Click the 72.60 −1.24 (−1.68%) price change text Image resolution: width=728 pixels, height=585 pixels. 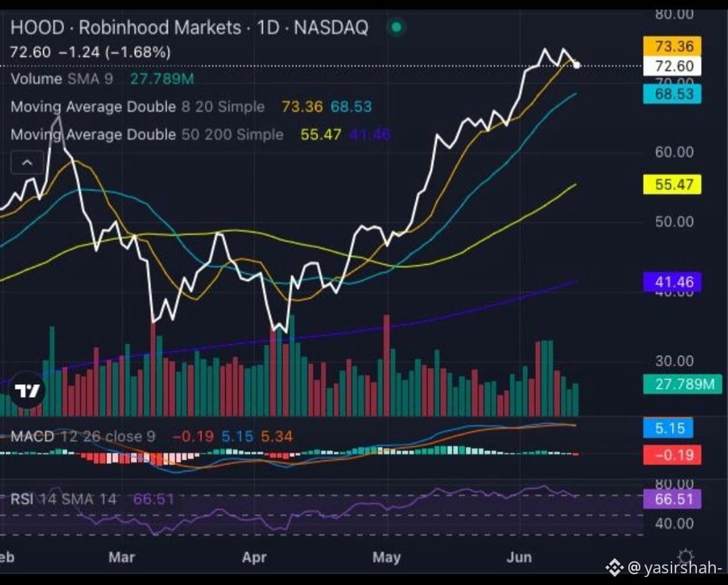pyautogui.click(x=90, y=52)
